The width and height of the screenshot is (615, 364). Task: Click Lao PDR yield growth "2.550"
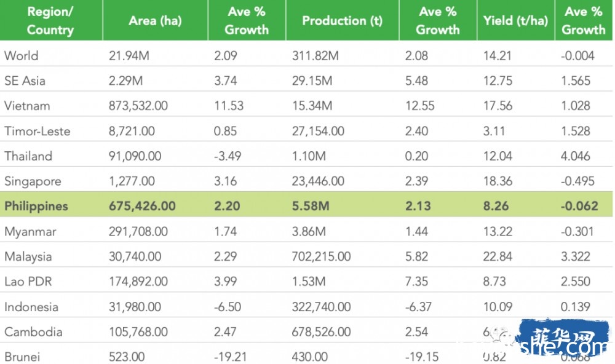(x=576, y=282)
